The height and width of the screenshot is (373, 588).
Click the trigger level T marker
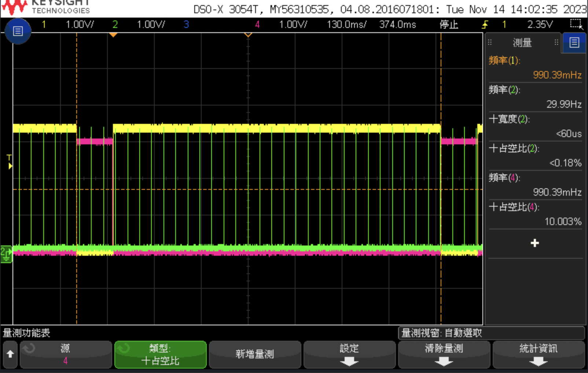point(10,162)
